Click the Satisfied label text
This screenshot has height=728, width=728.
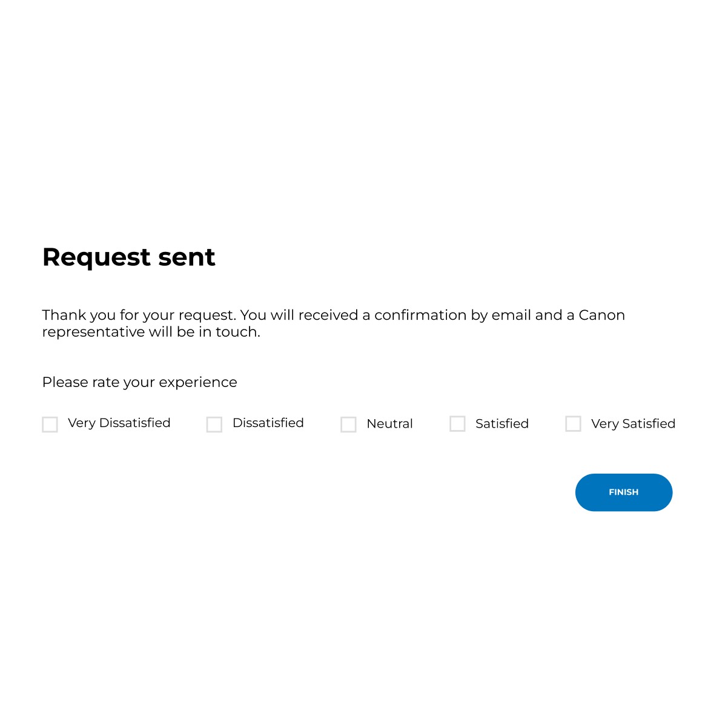tap(502, 424)
